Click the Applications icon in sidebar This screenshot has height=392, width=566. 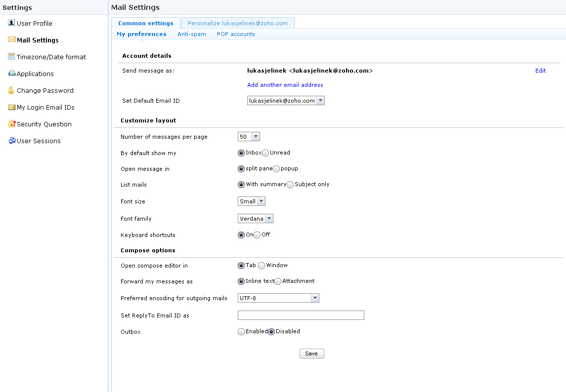point(12,73)
